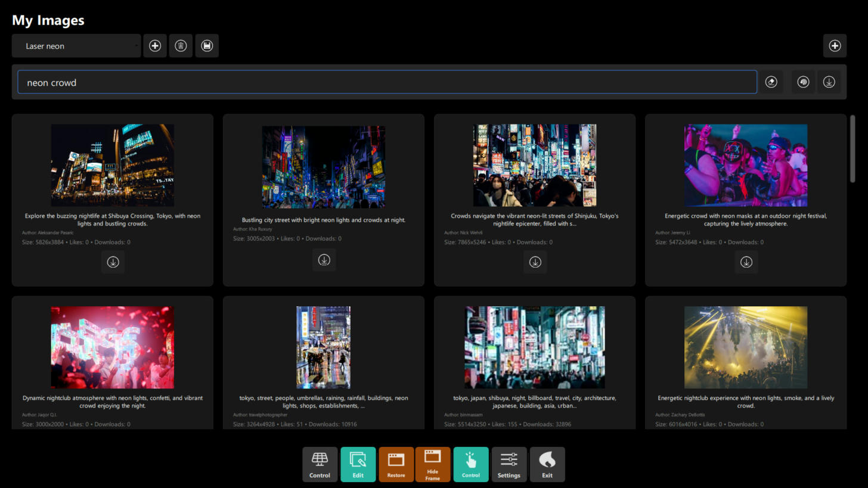Image resolution: width=868 pixels, height=488 pixels.
Task: Select the neon masks festival thumbnail
Action: (x=746, y=165)
